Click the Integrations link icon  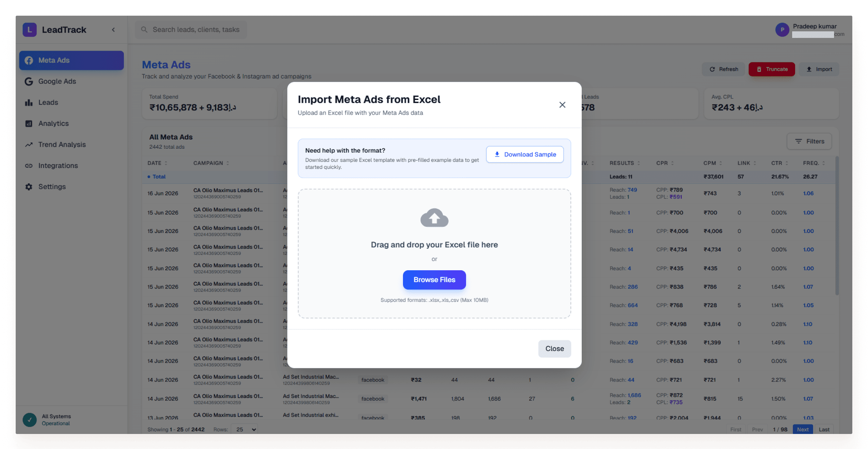click(29, 165)
